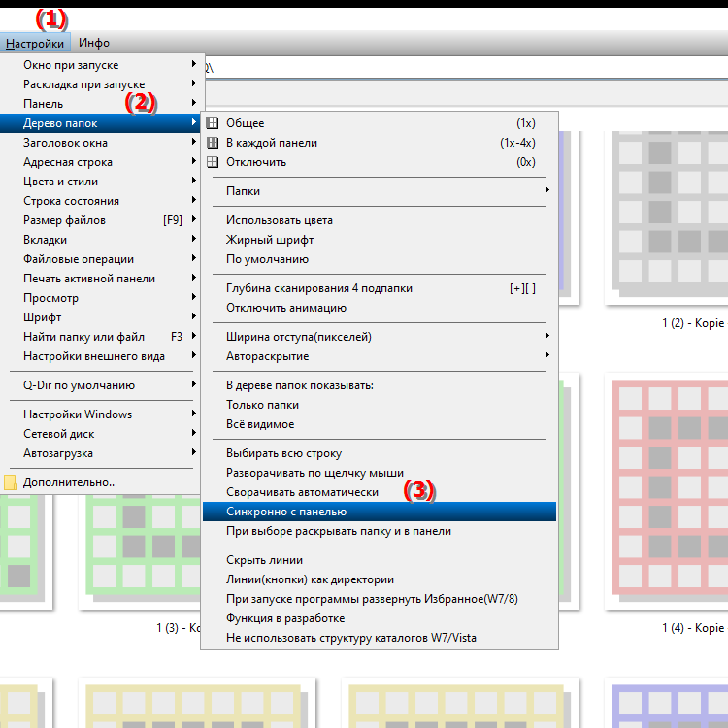The width and height of the screenshot is (728, 728).
Task: Enable Синхронно с панелью
Action: (x=380, y=512)
